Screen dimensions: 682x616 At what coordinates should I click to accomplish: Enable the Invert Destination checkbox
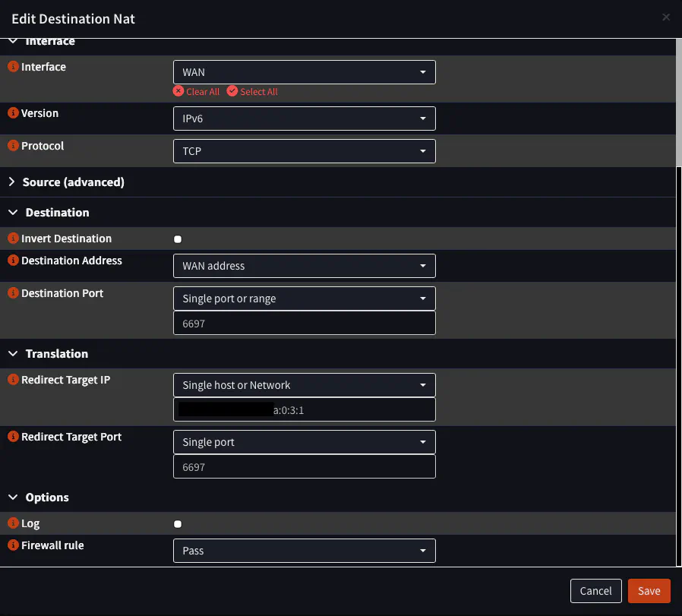click(178, 239)
